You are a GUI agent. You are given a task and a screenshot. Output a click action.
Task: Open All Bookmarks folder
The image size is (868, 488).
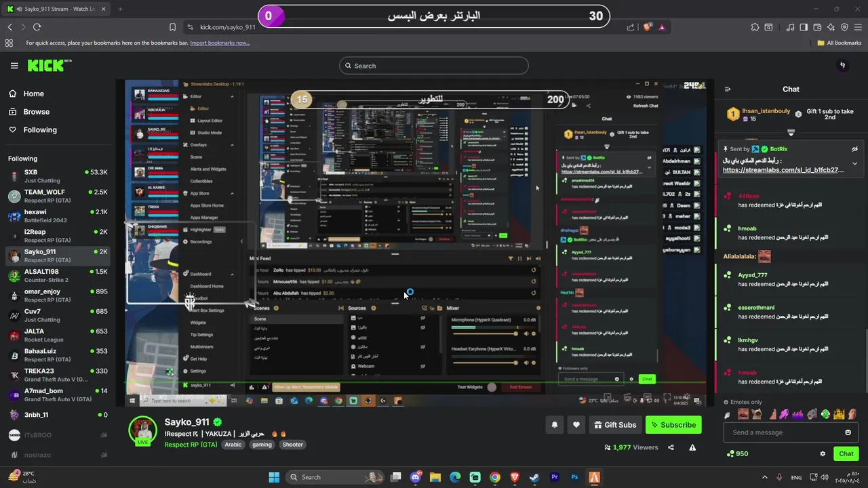pyautogui.click(x=840, y=43)
